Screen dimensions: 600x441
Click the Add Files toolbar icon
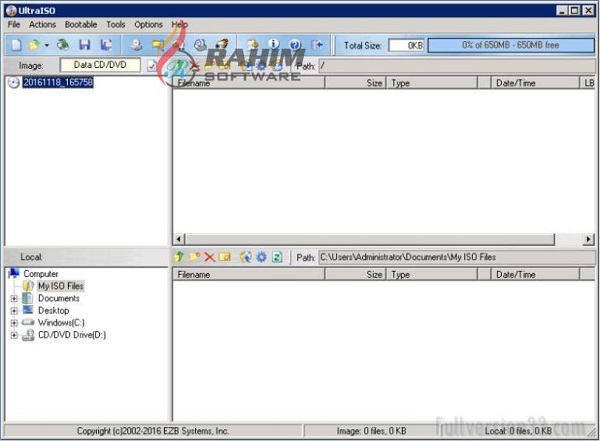click(253, 45)
